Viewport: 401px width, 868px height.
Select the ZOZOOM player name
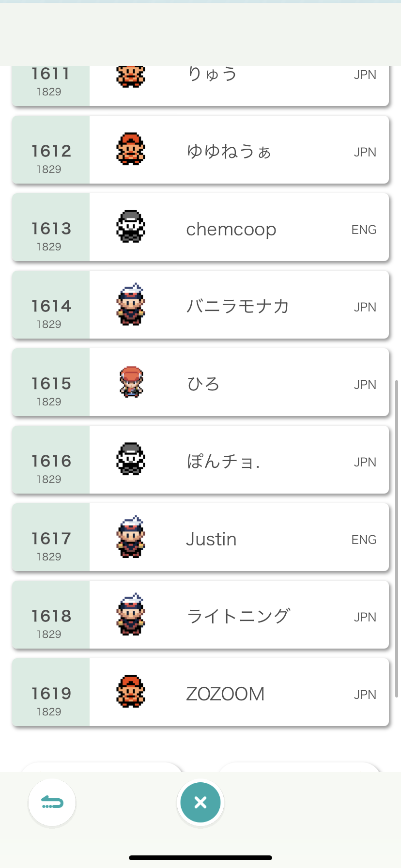[225, 694]
